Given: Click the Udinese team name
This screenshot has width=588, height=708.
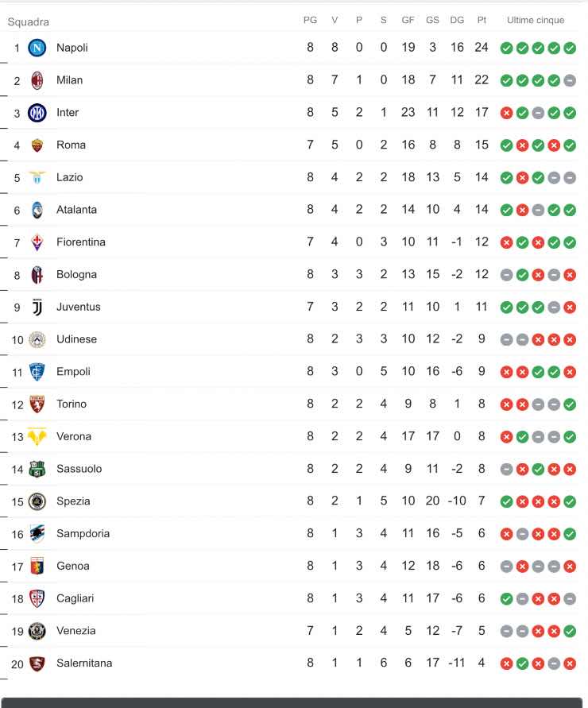Looking at the screenshot, I should 76,339.
